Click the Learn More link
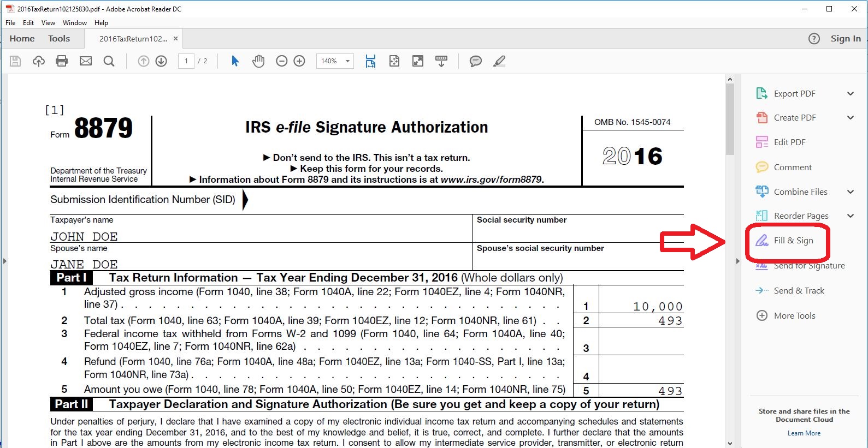The image size is (868, 448). 804,433
